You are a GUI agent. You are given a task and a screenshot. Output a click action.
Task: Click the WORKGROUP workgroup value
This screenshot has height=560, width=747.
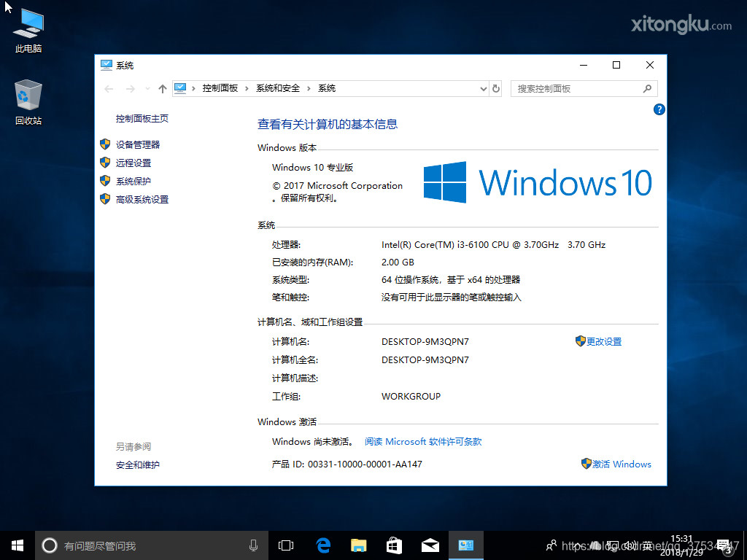pos(411,396)
